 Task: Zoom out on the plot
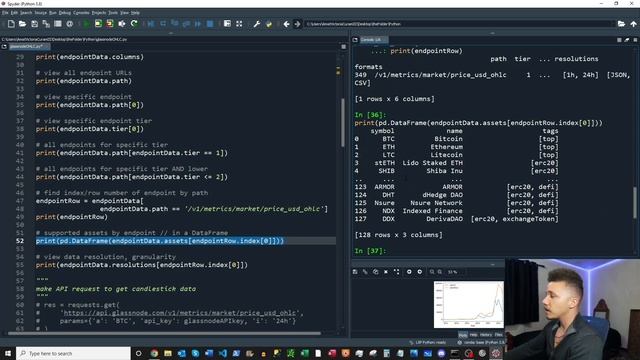(x=432, y=272)
